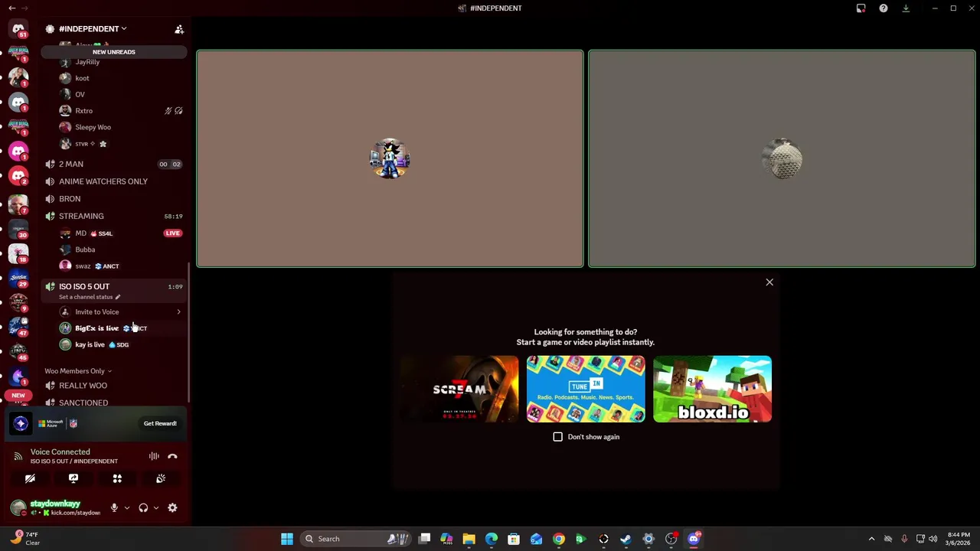Open the #INDEPENDENT server dropdown menu

coord(92,29)
